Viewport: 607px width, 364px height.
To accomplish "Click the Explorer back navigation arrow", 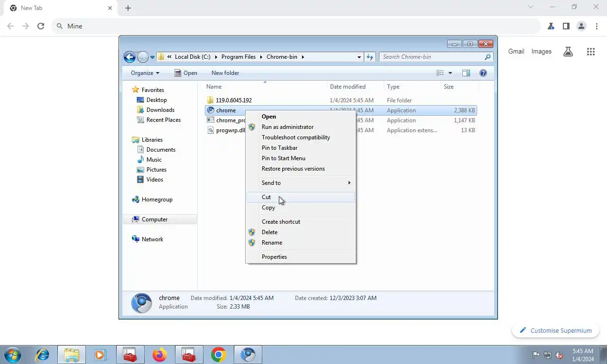I will point(129,57).
